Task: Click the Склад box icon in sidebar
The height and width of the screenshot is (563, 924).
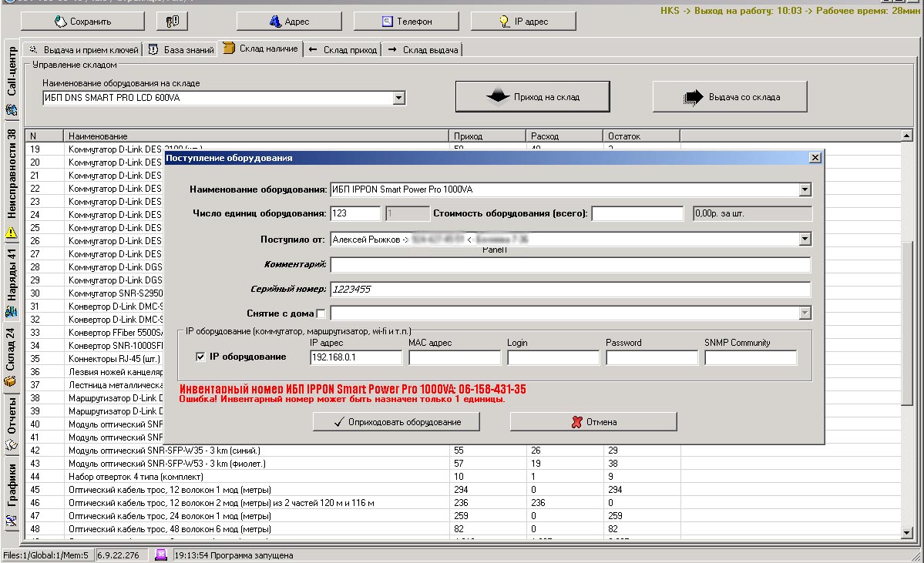Action: click(x=12, y=381)
